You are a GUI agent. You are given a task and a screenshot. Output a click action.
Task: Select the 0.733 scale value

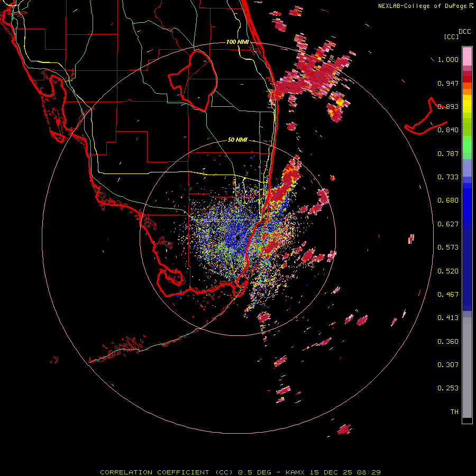[x=448, y=177]
